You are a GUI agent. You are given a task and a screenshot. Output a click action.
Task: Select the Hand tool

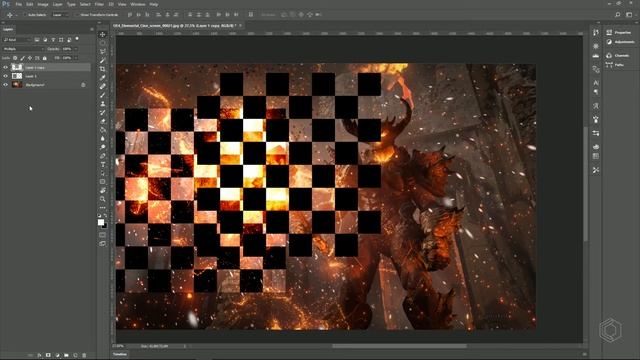pos(102,190)
